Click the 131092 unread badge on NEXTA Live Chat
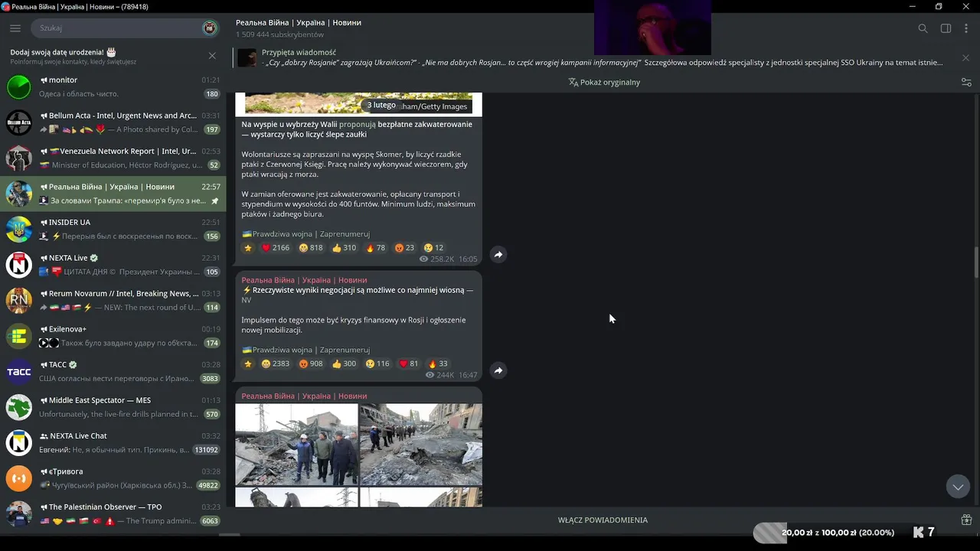Image resolution: width=980 pixels, height=551 pixels. tap(206, 450)
